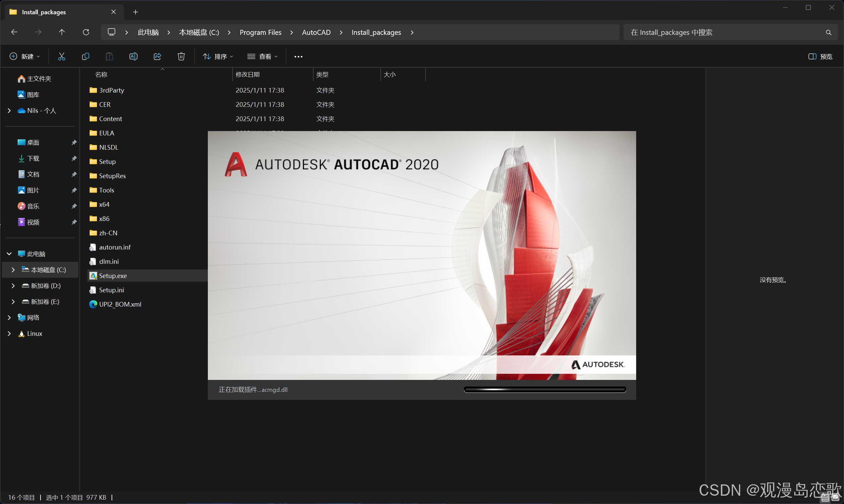Open a new tab with plus
The height and width of the screenshot is (504, 844).
pyautogui.click(x=135, y=12)
